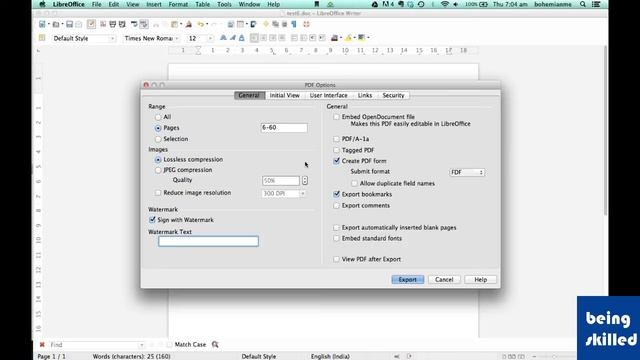Screen dimensions: 640x360
Task: Click the Watermark Text input field
Action: point(208,241)
